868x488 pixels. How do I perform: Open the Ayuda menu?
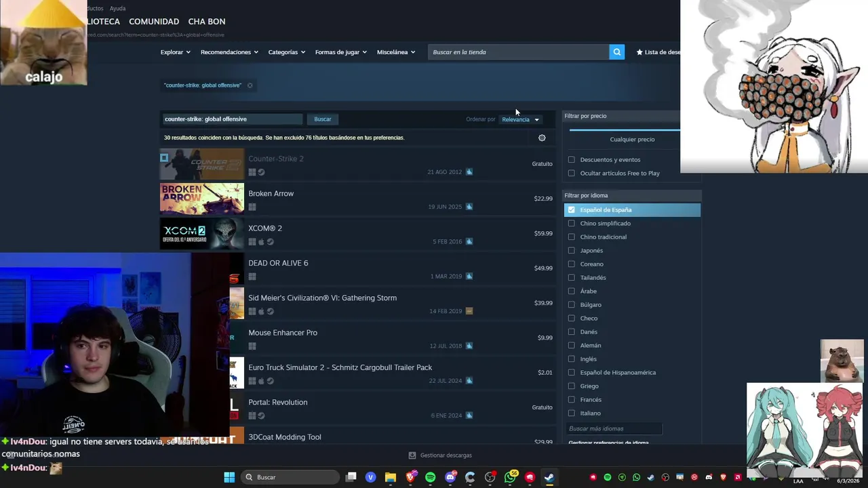pos(117,9)
